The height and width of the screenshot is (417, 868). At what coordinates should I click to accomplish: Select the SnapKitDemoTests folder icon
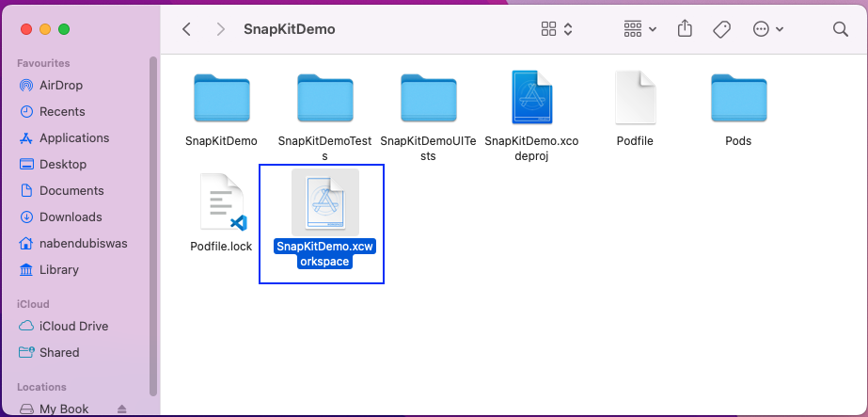325,98
